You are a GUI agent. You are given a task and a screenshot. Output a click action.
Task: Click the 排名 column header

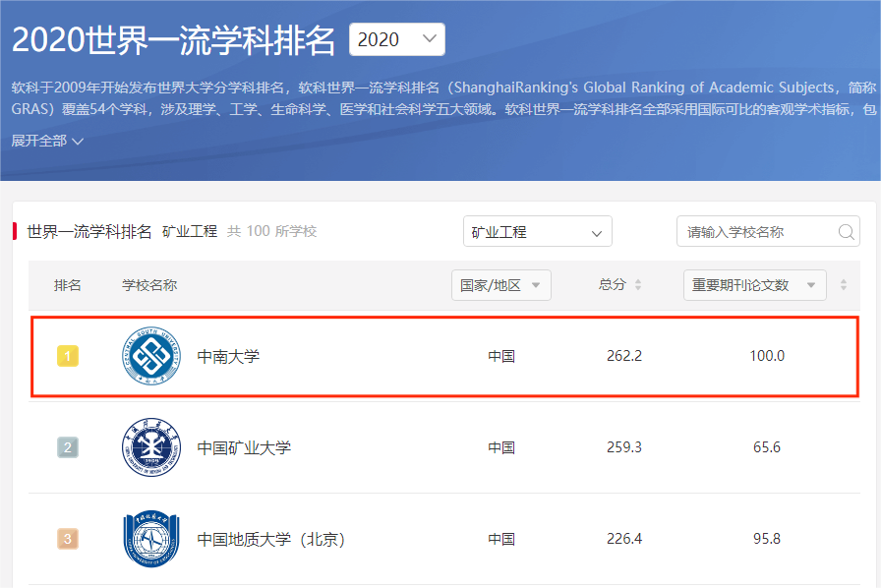[x=68, y=285]
